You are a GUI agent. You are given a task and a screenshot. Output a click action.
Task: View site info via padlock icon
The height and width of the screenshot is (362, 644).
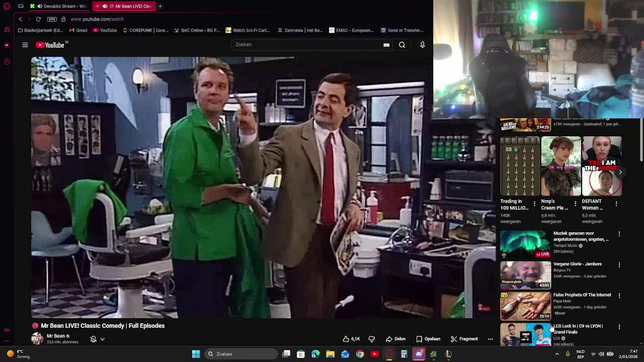(x=63, y=19)
